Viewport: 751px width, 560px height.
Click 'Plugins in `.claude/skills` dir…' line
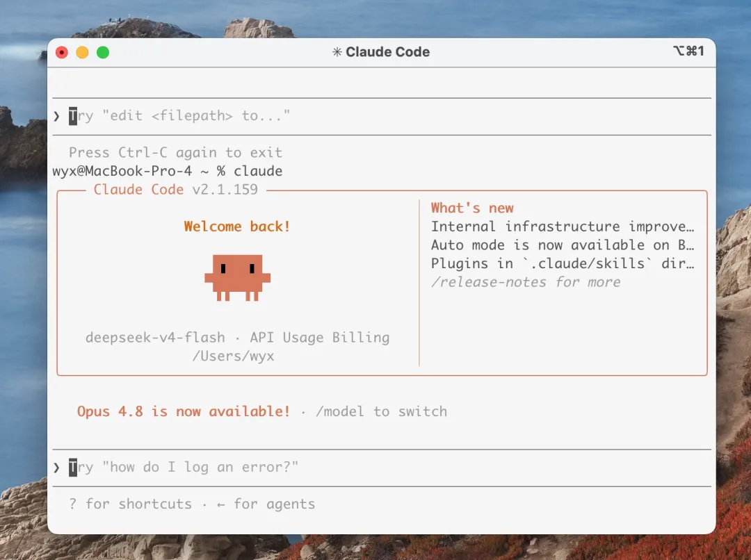[563, 264]
